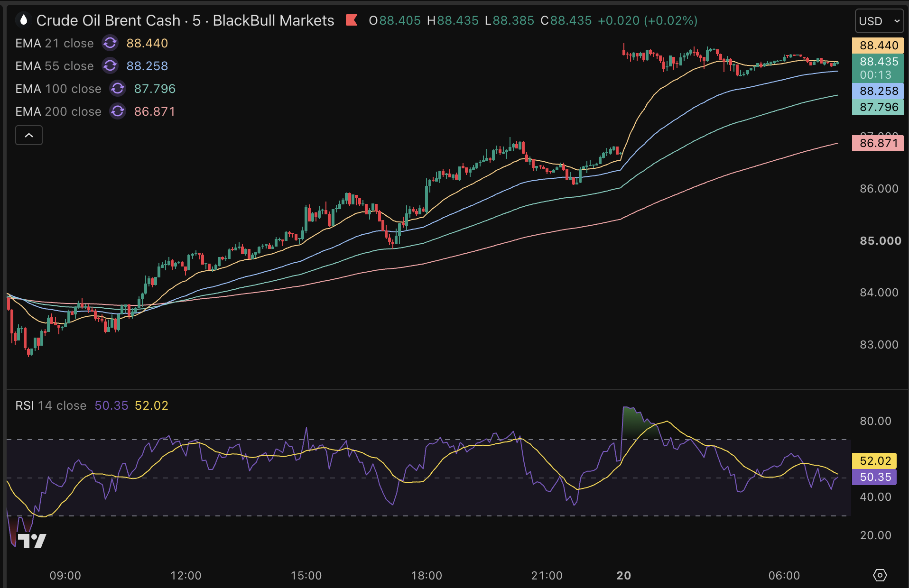This screenshot has width=909, height=588.
Task: Click the 20 date marker on time axis
Action: pyautogui.click(x=624, y=575)
